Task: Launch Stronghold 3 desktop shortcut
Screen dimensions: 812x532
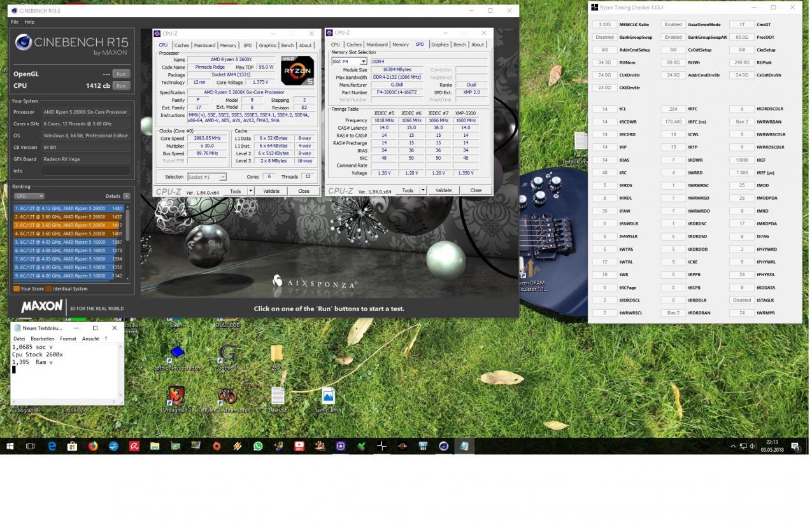Action: [x=176, y=400]
